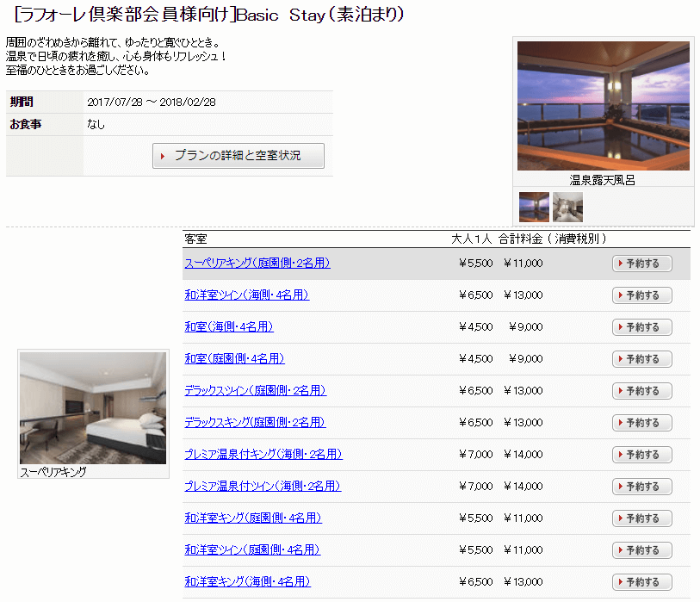Open 和洋室ツイン(海側・4名用) room link
Image resolution: width=700 pixels, height=602 pixels.
click(246, 295)
